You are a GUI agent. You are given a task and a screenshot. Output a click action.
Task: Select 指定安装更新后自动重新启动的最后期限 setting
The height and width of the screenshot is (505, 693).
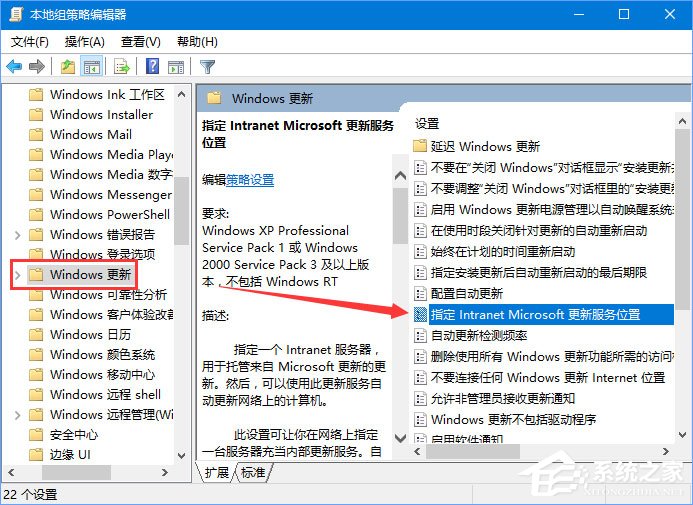coord(539,273)
